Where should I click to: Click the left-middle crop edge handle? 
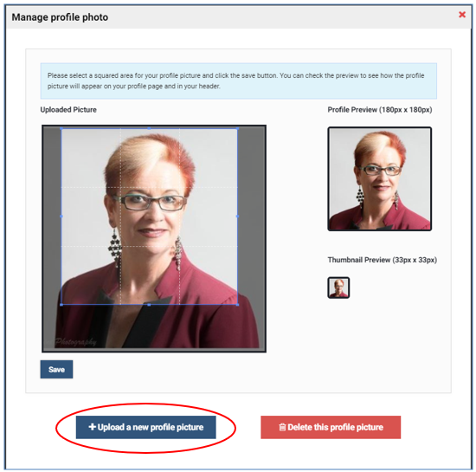pyautogui.click(x=61, y=217)
